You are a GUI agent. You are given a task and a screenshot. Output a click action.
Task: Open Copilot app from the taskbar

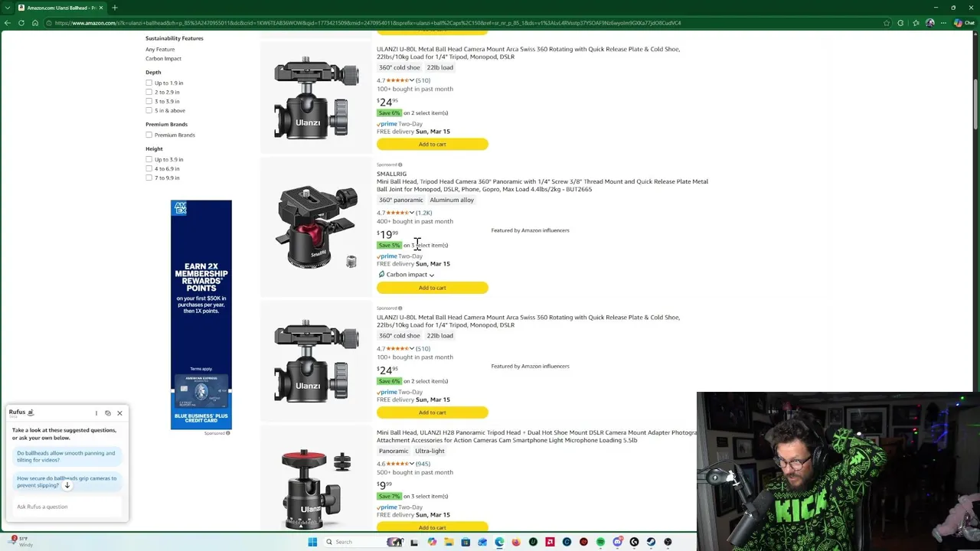pyautogui.click(x=432, y=542)
